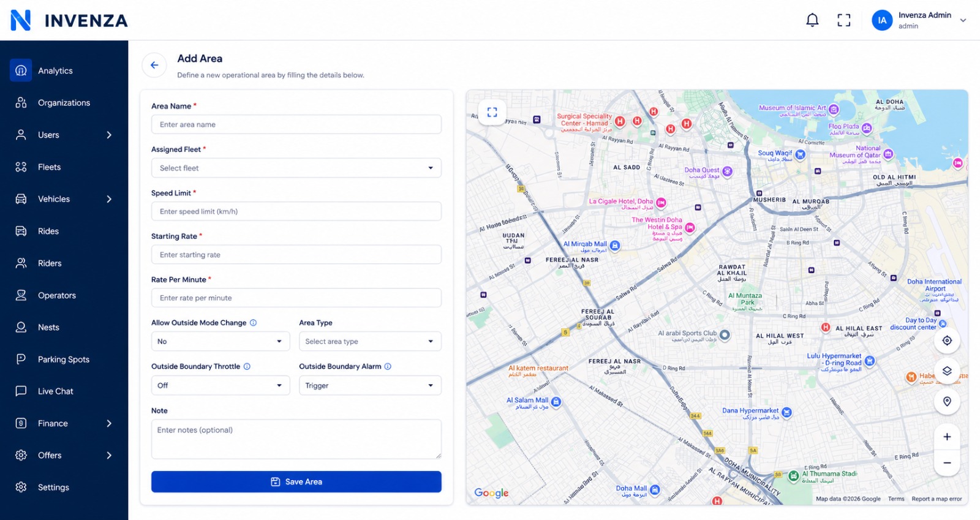Open the map Terms link
The width and height of the screenshot is (980, 520).
pos(896,499)
